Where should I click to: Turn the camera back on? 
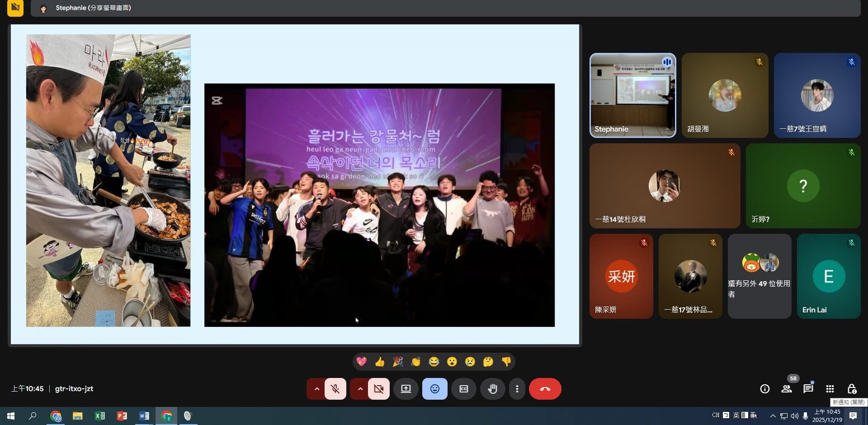(x=379, y=388)
